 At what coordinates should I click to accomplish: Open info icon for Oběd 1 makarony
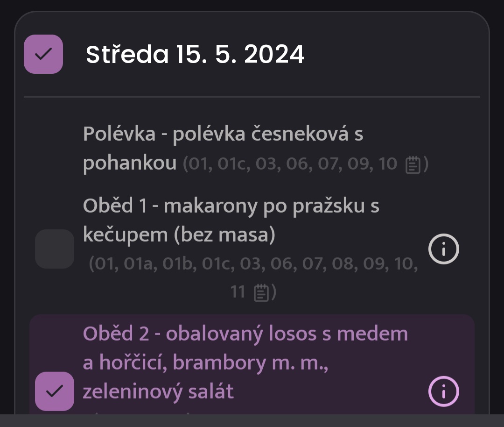(444, 249)
